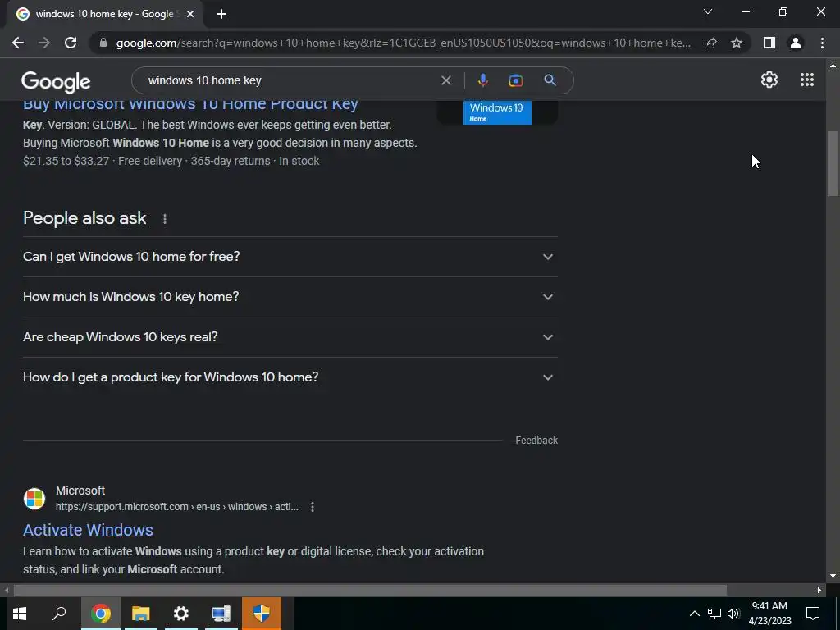Screen dimensions: 840x630
Task: Expand 'Are cheap Windows 10 keys real?'
Action: tap(290, 337)
